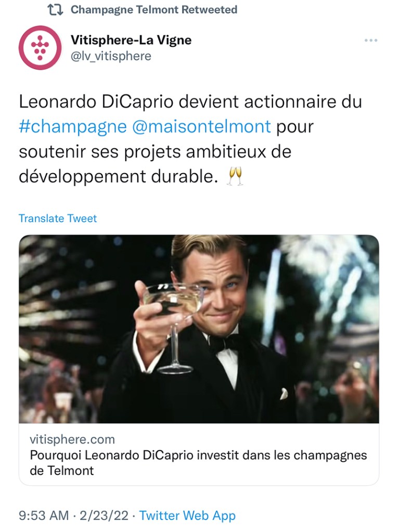Screen dimensions: 398x532
Task: Open the Twitter Web App source link
Action: pos(187,516)
